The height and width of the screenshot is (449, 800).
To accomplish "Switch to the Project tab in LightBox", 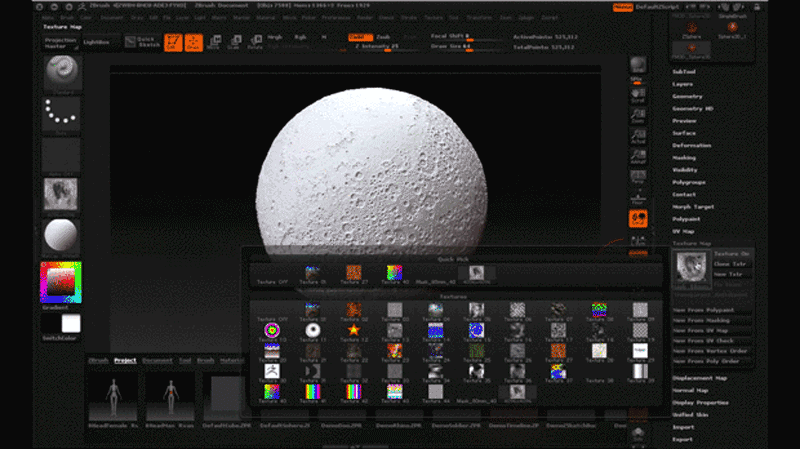I will (x=125, y=360).
